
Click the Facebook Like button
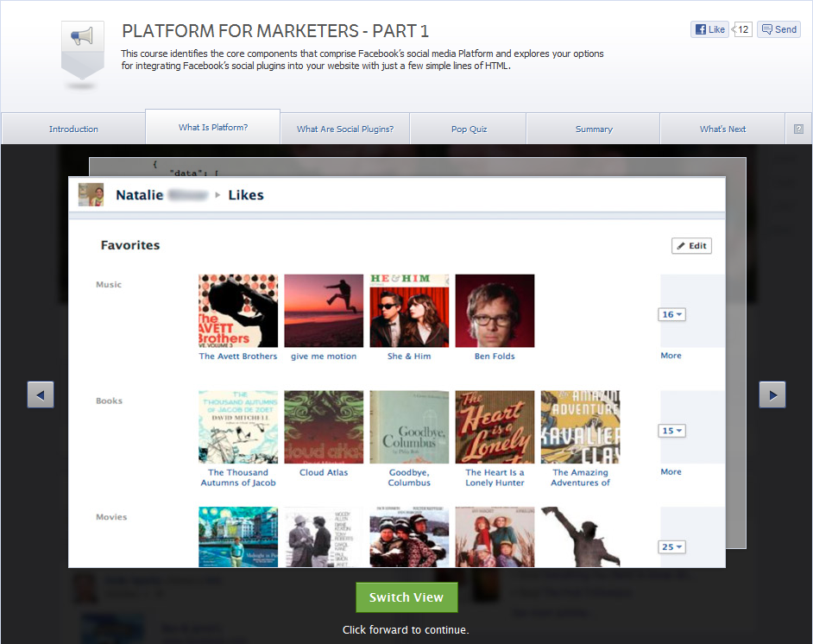[709, 29]
